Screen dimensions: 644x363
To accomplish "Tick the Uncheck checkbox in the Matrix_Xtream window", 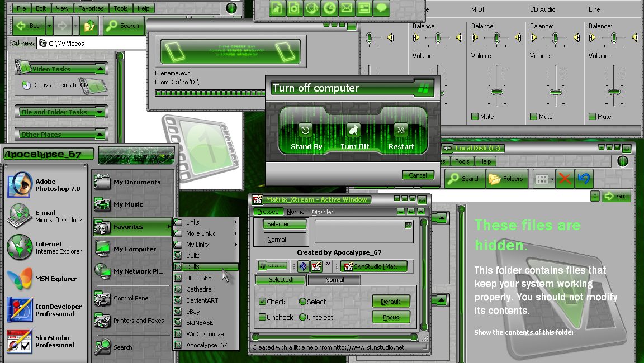I will [x=262, y=317].
